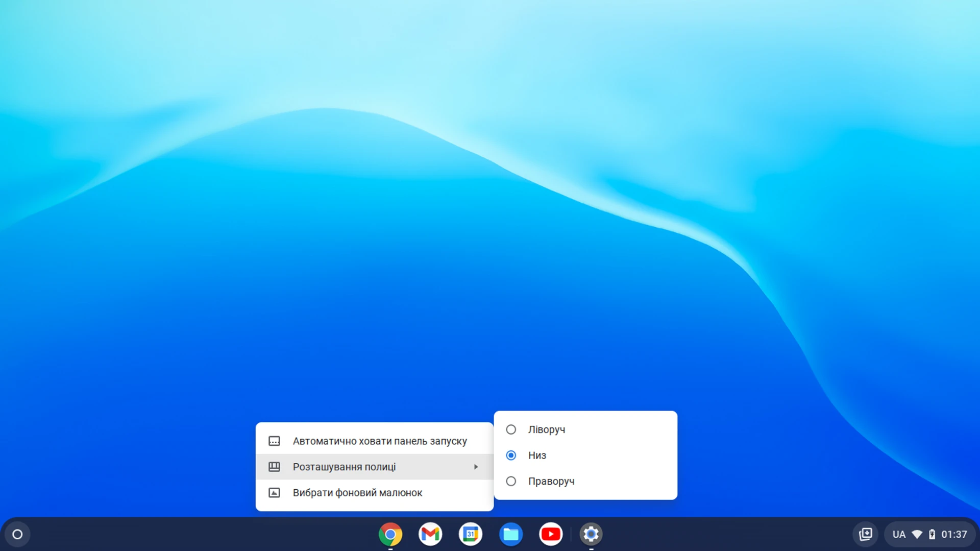Viewport: 980px width, 551px height.
Task: Expand the Розташування полиці submenu arrow
Action: [476, 466]
